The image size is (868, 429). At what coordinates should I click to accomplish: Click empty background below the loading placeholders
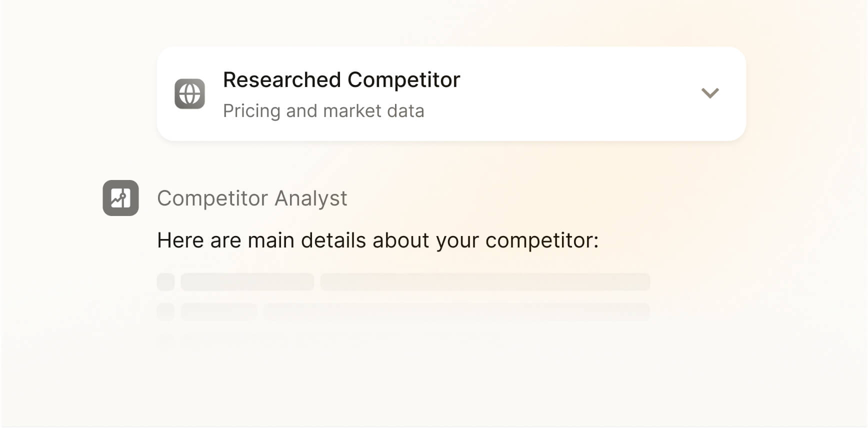[400, 390]
